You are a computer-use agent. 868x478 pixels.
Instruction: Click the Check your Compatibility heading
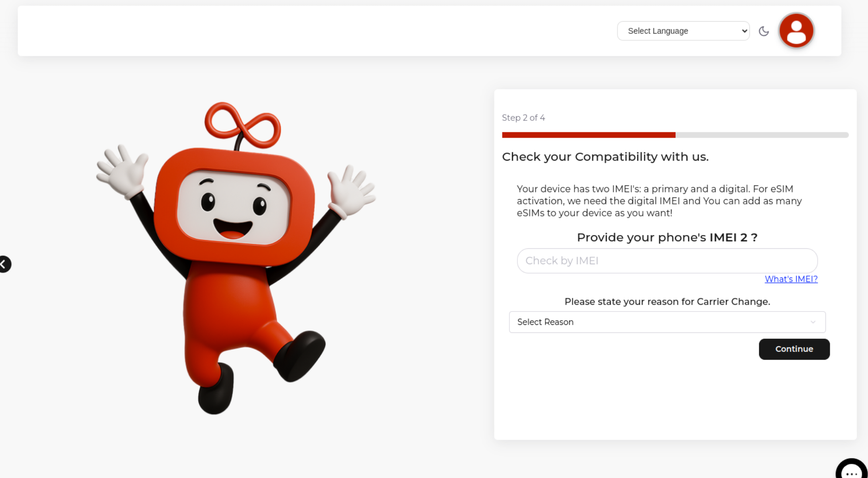[x=605, y=157]
